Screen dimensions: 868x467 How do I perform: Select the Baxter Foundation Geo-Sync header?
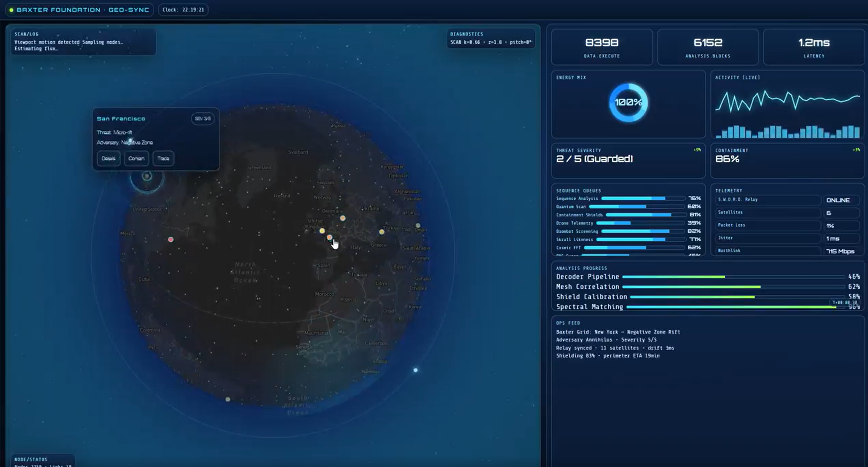pos(82,10)
